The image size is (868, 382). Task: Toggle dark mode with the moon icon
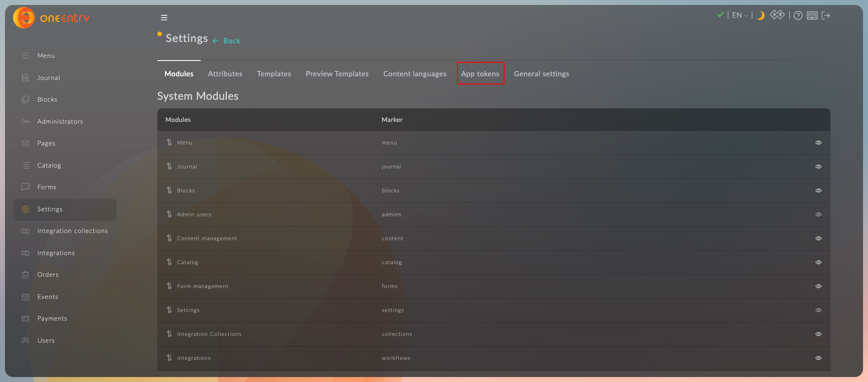click(x=760, y=15)
